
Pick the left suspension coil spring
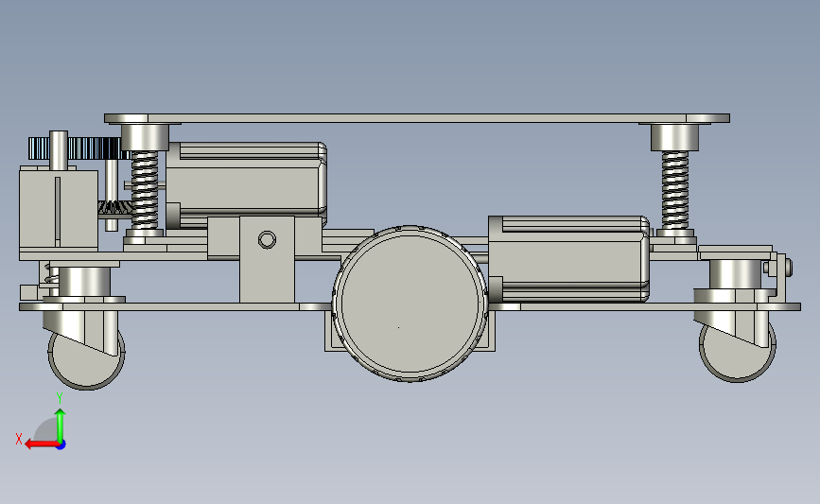coord(145,190)
